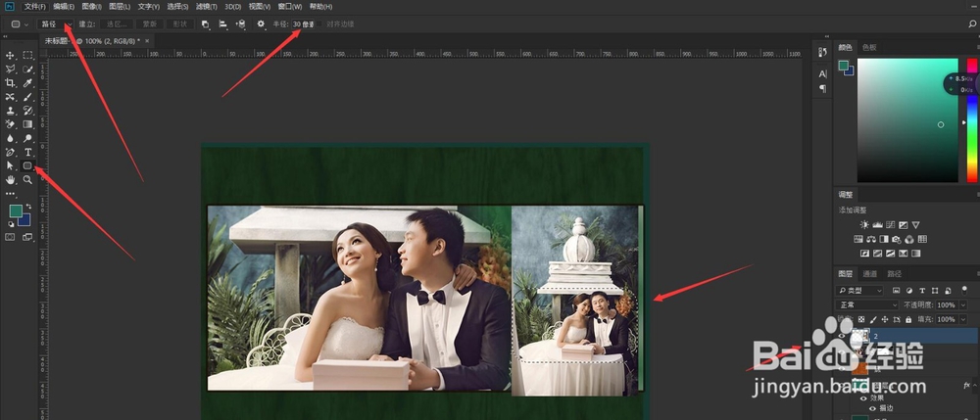Toggle lock transparent pixels
This screenshot has height=420, width=980.
coord(861,319)
